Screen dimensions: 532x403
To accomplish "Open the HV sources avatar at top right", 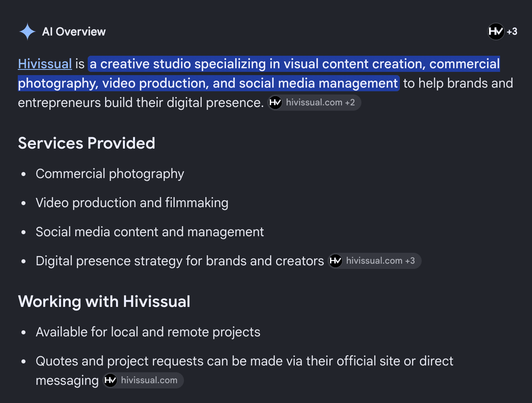I will (x=496, y=31).
